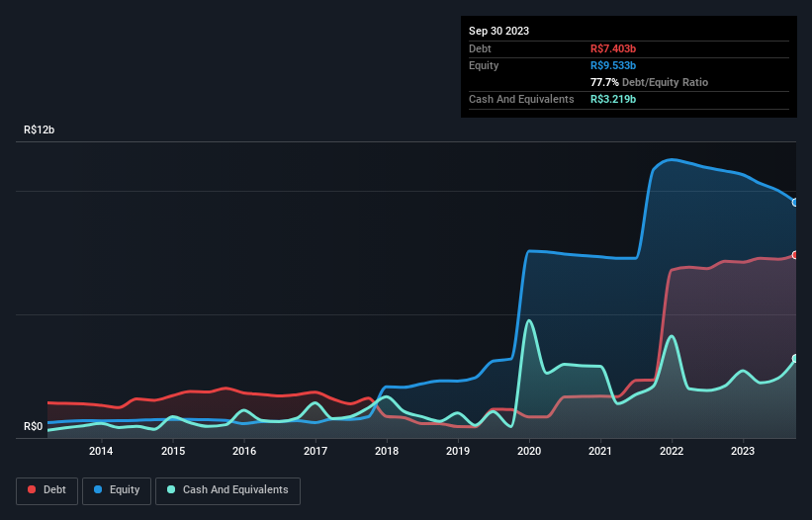Click the R$9.533b equity value
812x520 pixels.
point(613,65)
